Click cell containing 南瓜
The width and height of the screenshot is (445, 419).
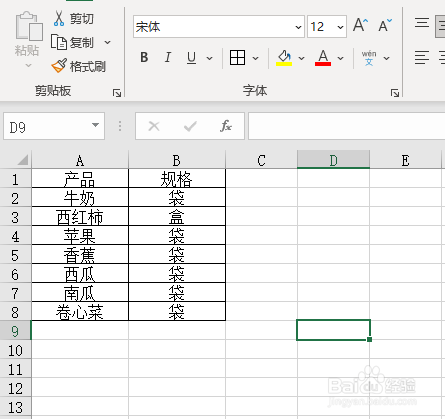80,293
